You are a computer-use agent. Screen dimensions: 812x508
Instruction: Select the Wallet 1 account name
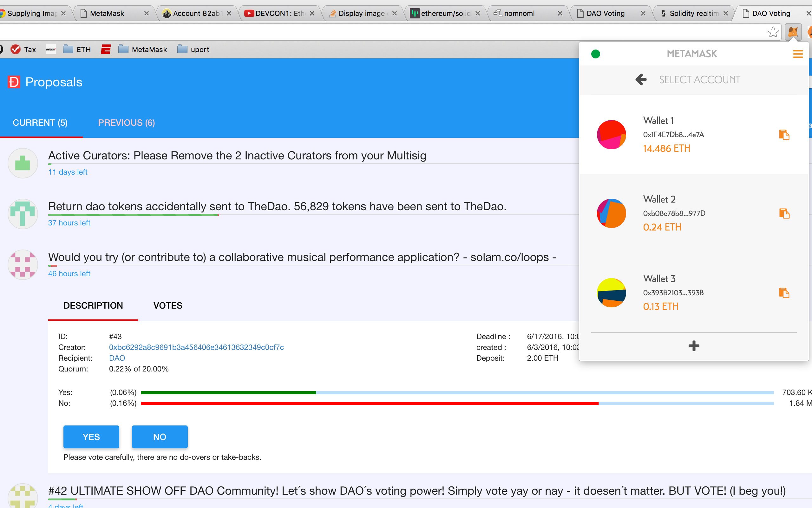pyautogui.click(x=658, y=121)
